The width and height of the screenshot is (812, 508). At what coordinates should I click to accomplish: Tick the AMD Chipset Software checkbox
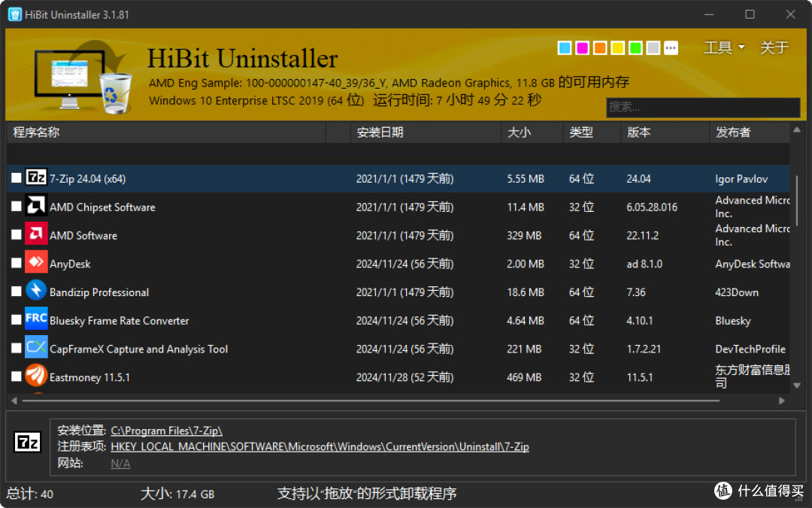click(16, 207)
